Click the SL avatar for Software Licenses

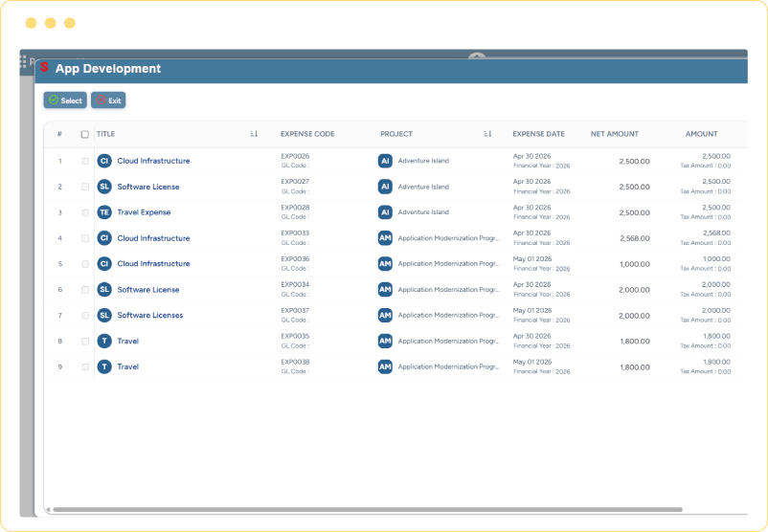click(104, 315)
